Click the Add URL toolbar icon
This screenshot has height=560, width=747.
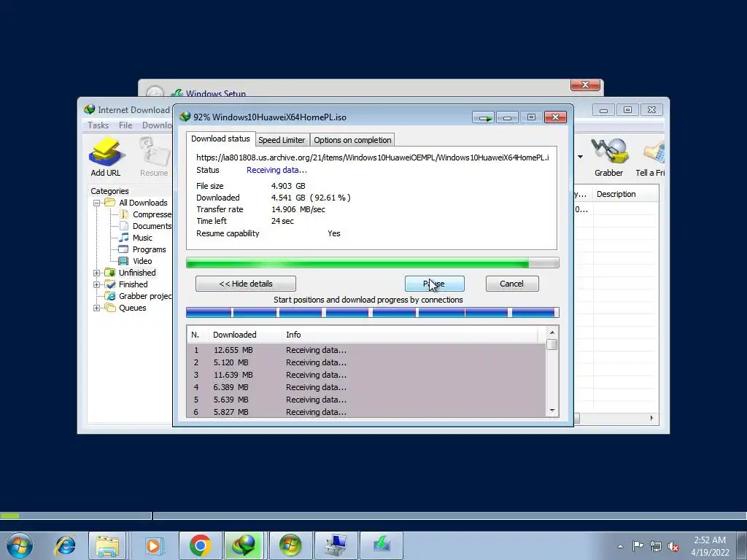click(x=105, y=157)
